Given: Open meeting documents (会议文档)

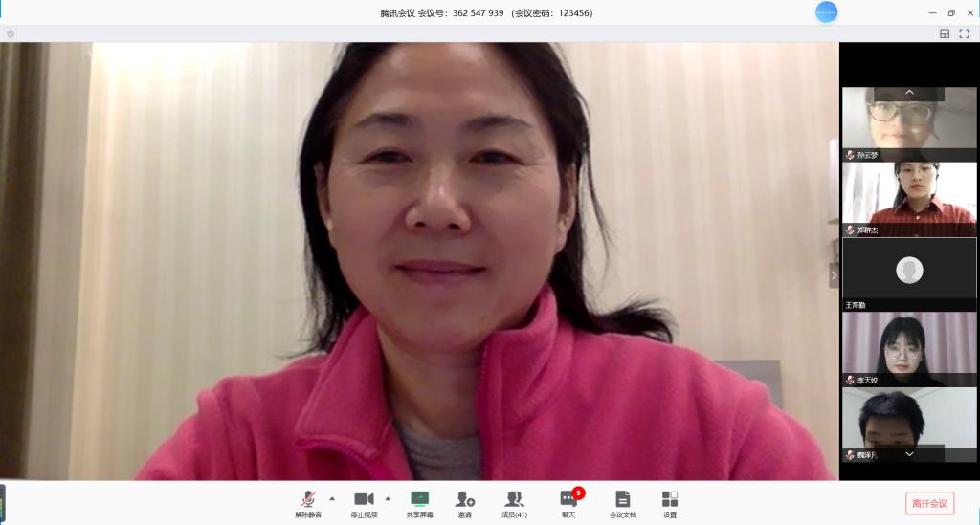Looking at the screenshot, I should pos(622,503).
